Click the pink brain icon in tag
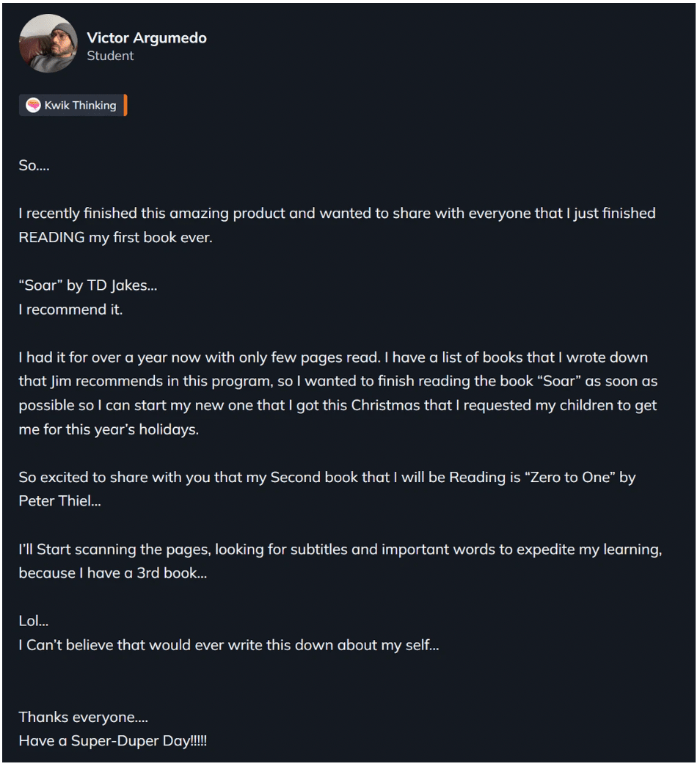The height and width of the screenshot is (772, 700). pos(33,106)
